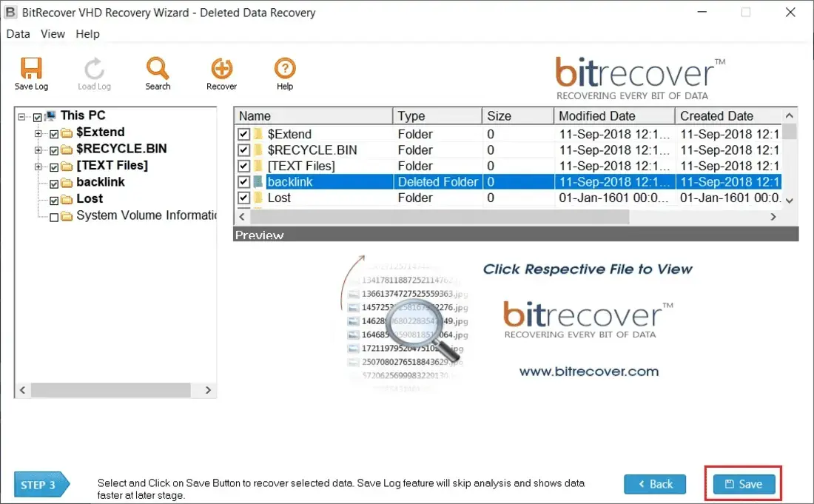Click the backlink folder icon in tree

tap(67, 183)
